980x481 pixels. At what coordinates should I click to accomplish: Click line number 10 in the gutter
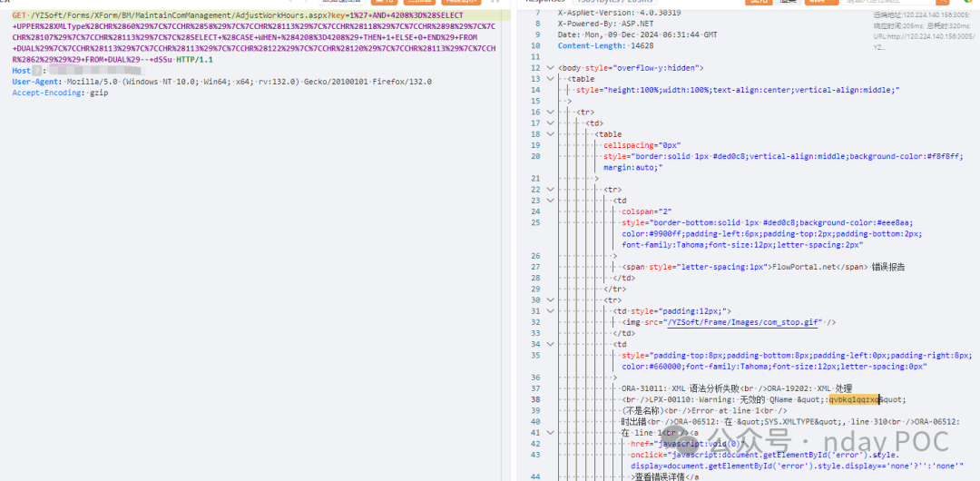coord(534,45)
